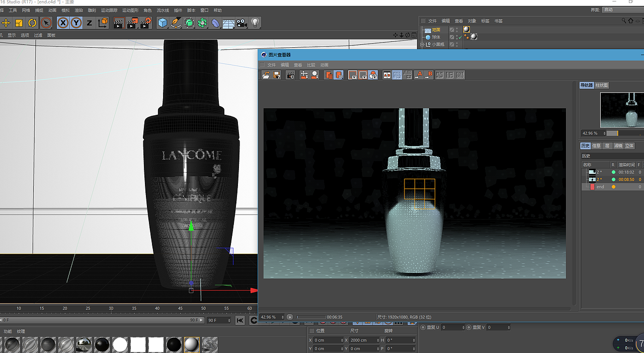644x353 pixels.
Task: Switch to material manager 纹理 menu
Action: point(21,331)
